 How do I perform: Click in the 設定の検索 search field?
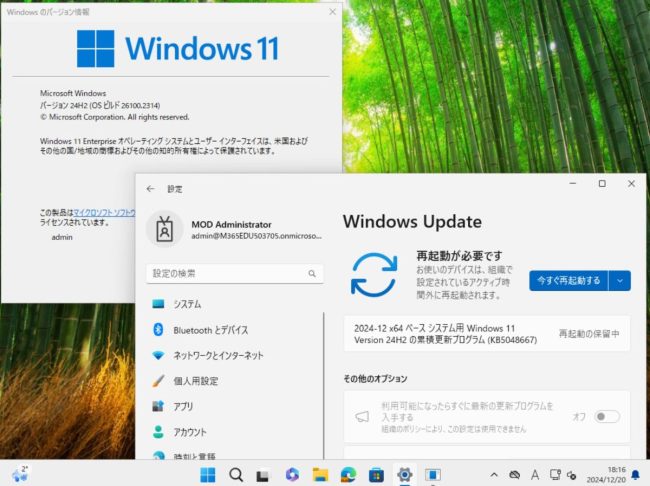[235, 274]
